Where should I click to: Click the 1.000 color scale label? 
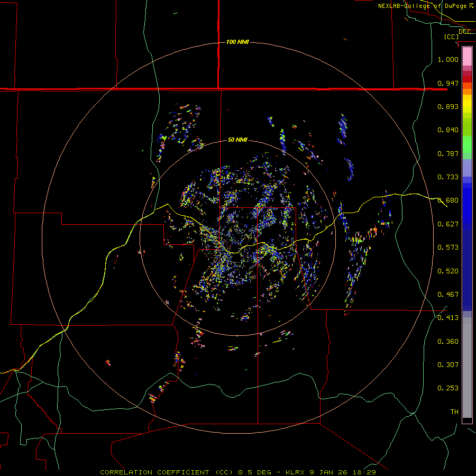(448, 59)
